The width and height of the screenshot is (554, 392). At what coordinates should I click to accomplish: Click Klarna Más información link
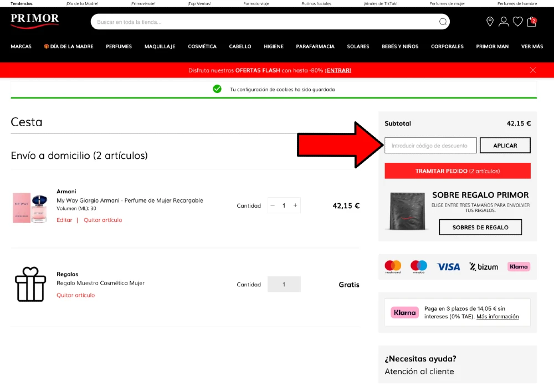pos(497,317)
